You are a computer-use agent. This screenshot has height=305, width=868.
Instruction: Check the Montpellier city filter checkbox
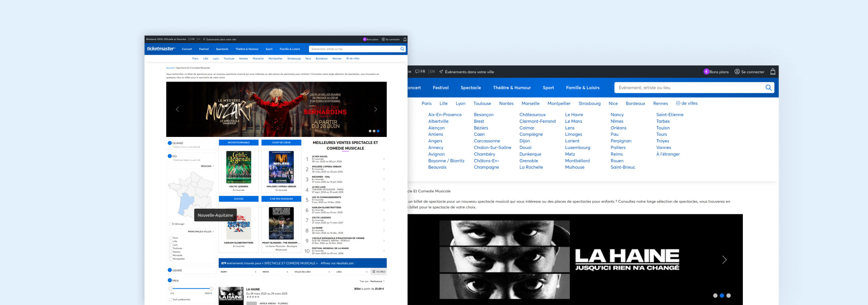pos(171,259)
